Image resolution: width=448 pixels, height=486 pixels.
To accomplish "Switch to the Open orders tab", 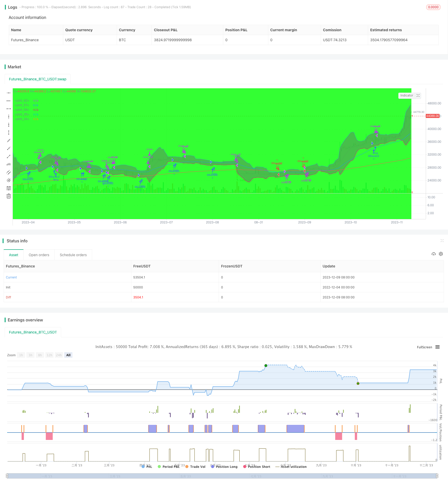I will 39,255.
